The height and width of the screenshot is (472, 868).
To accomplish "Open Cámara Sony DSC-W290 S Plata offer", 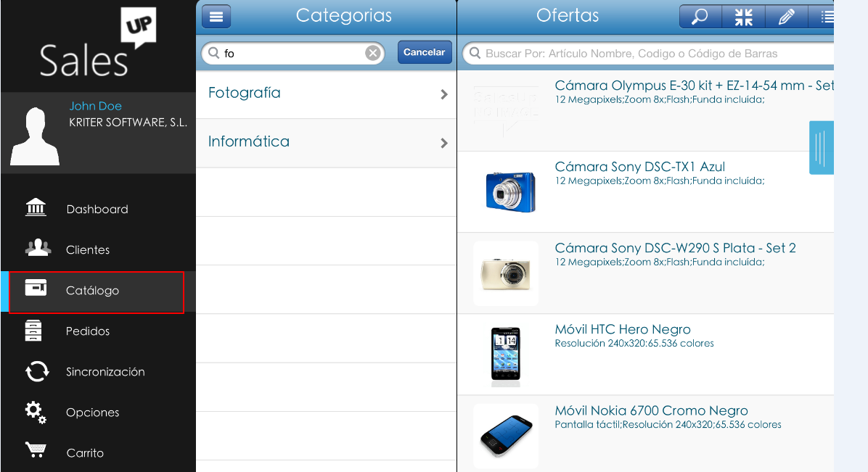I will [x=645, y=273].
